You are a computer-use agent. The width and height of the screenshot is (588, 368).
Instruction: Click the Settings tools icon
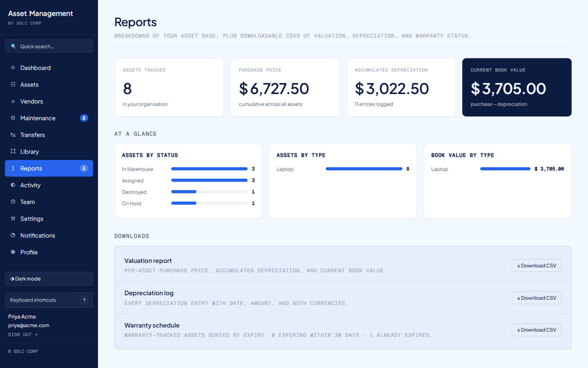point(13,218)
